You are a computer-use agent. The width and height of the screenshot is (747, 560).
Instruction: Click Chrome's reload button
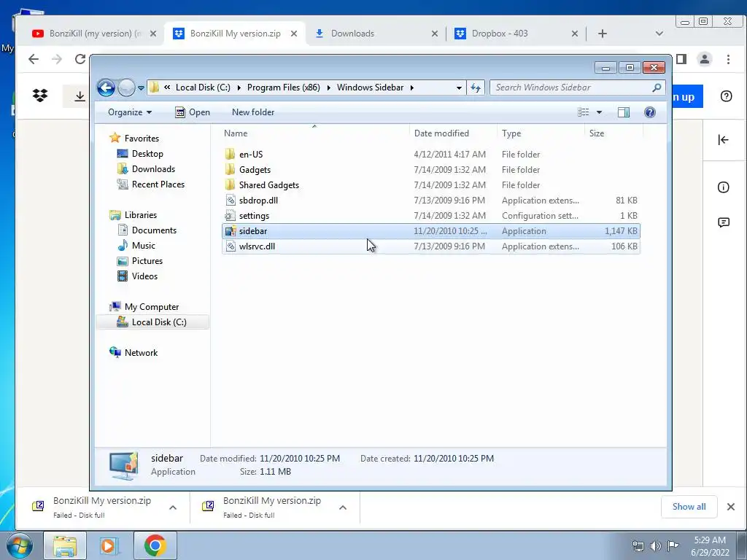point(80,59)
